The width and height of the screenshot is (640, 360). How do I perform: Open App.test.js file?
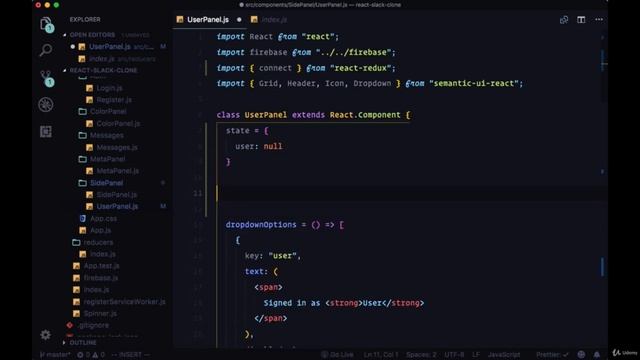pos(101,266)
